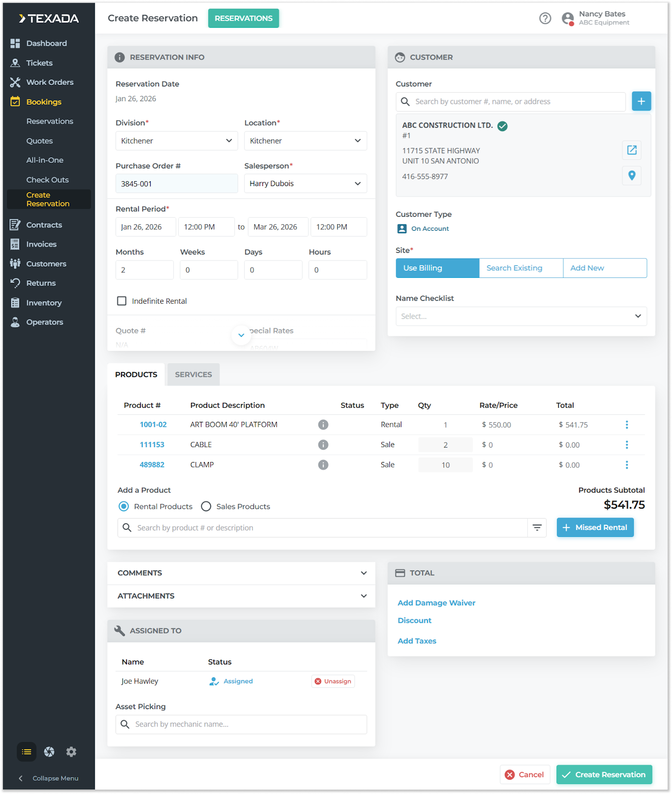Click the blue plus add customer icon
The width and height of the screenshot is (672, 794).
(x=641, y=101)
